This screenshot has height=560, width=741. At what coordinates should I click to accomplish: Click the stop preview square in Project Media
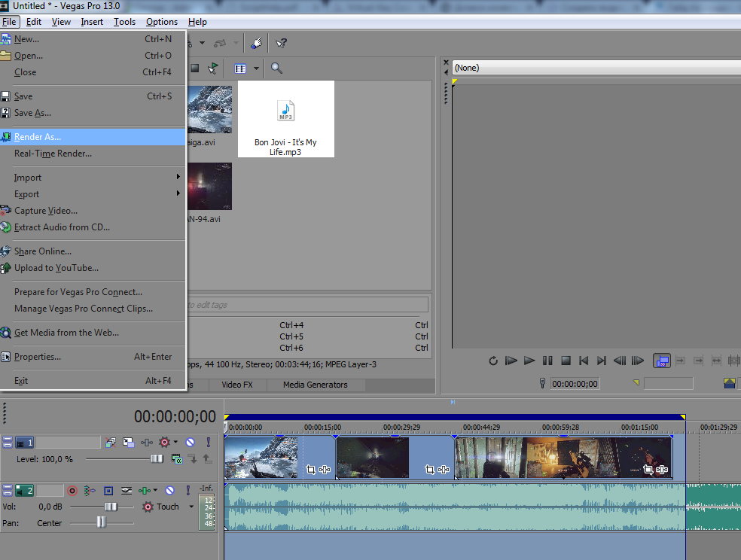click(x=195, y=68)
